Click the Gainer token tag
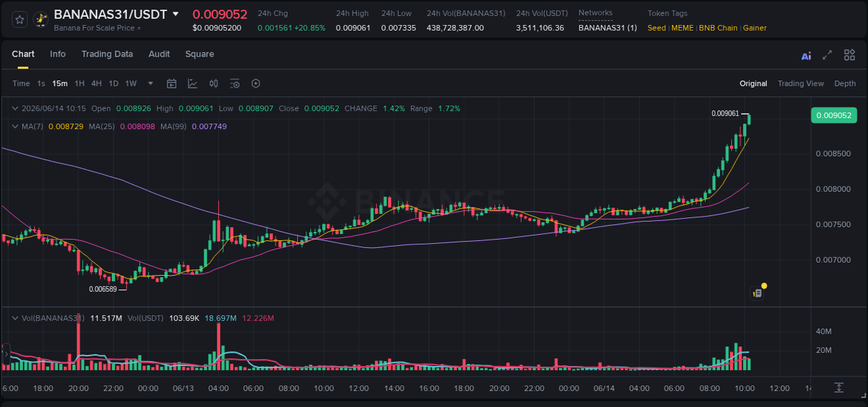This screenshot has height=407, width=868. pos(755,28)
